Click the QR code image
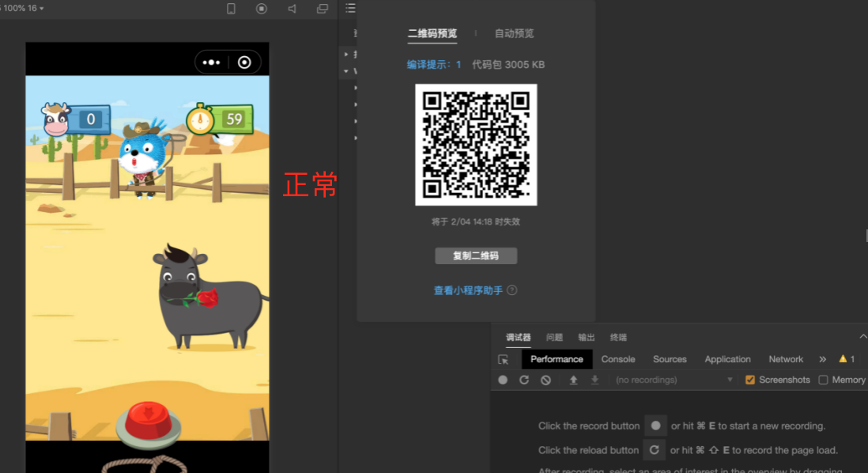Screen dimensions: 868x473 (476, 145)
